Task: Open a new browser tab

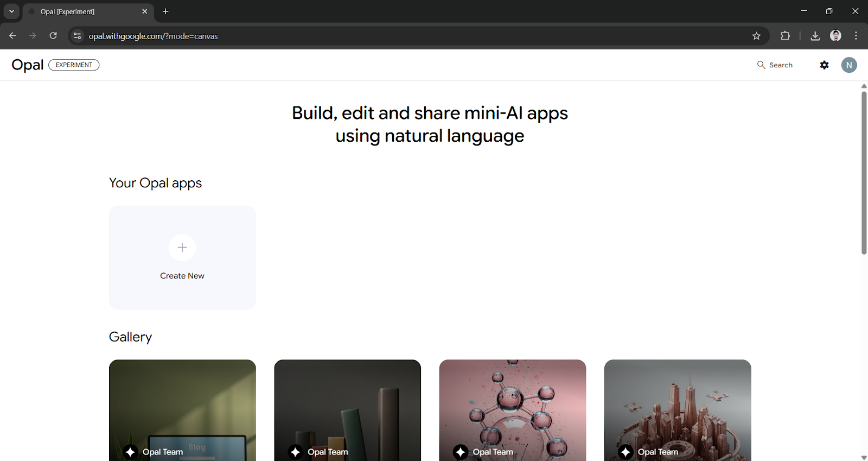Action: 165,11
